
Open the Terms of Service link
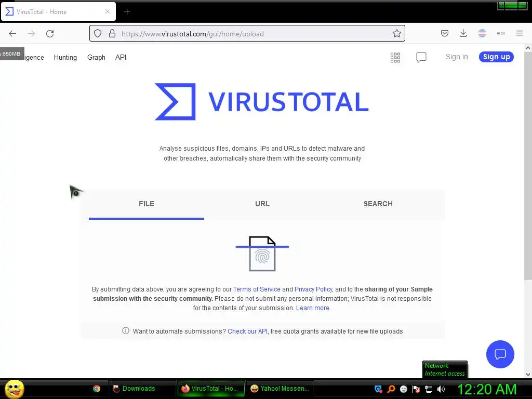pyautogui.click(x=257, y=289)
